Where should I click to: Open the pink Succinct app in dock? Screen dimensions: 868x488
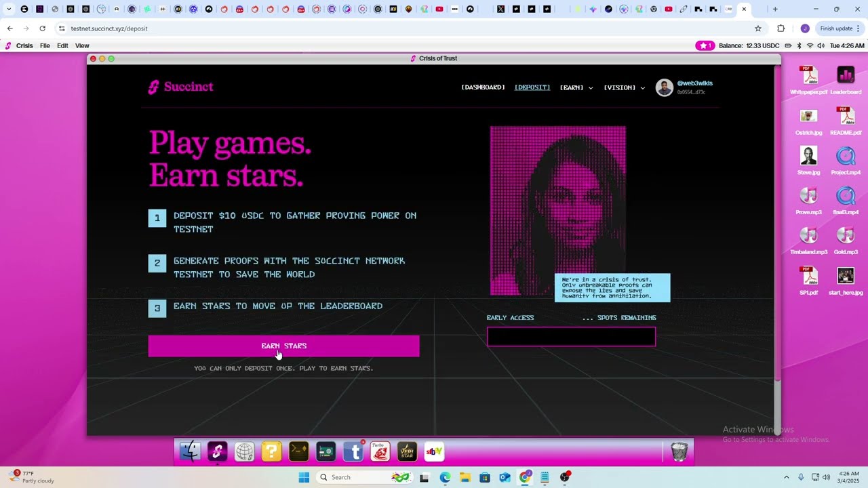click(x=217, y=451)
